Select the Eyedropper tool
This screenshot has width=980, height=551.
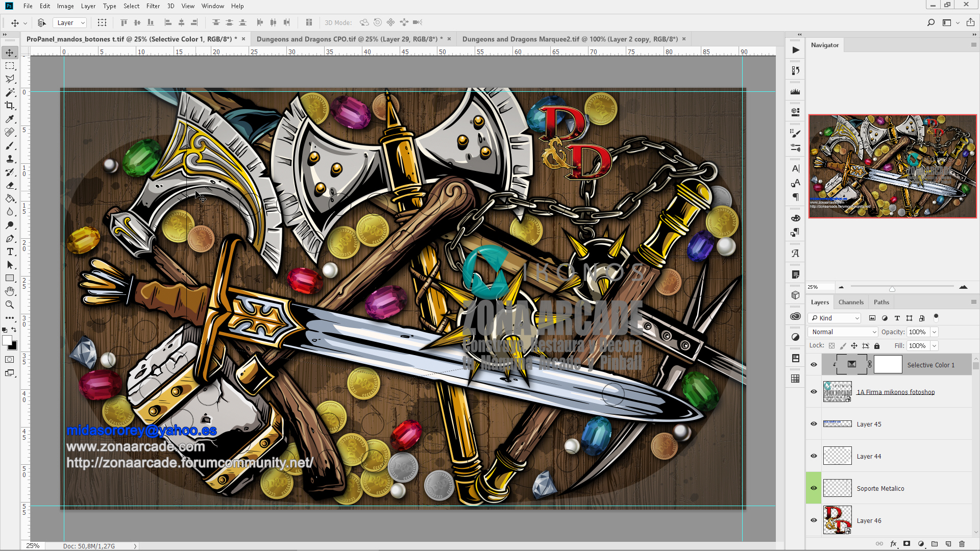pos(10,119)
